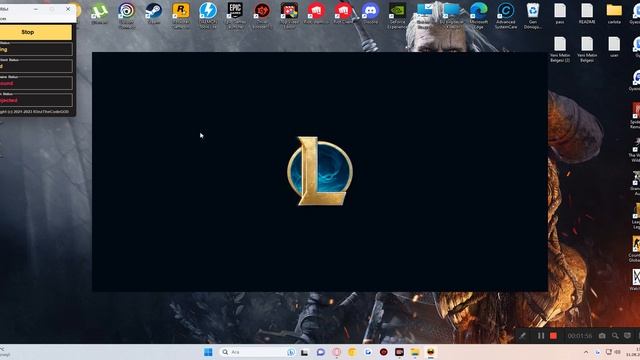Open File Explorer from the taskbar
The width and height of the screenshot is (640, 360).
point(415,352)
